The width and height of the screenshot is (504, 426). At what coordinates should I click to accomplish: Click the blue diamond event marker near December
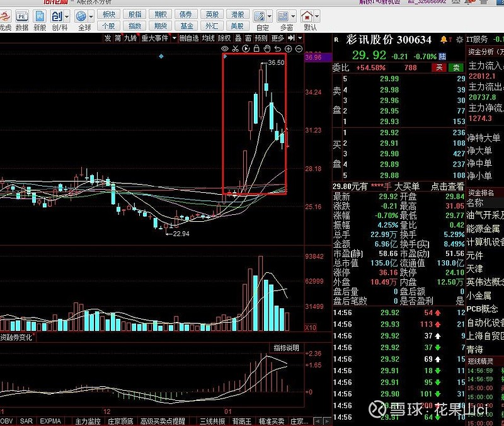click(x=161, y=56)
